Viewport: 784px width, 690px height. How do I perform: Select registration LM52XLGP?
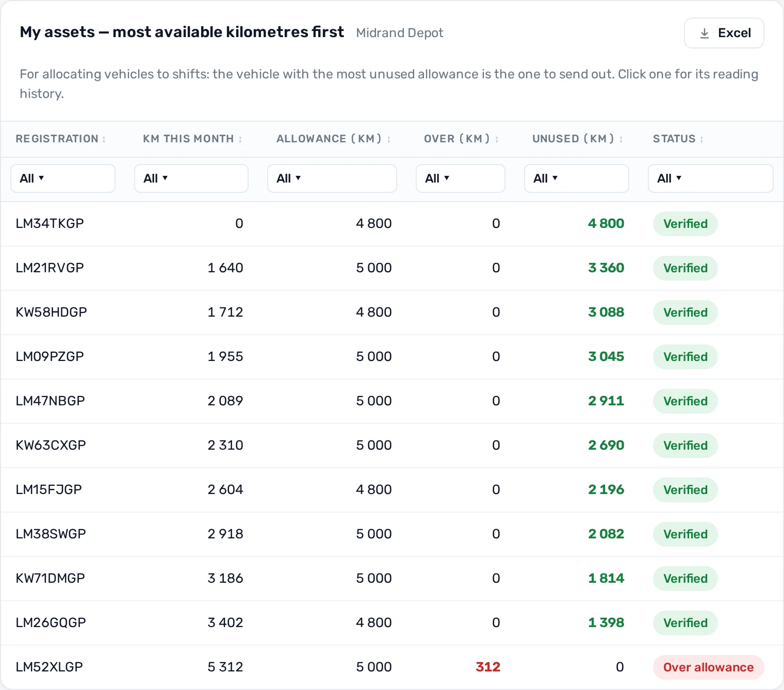click(49, 667)
